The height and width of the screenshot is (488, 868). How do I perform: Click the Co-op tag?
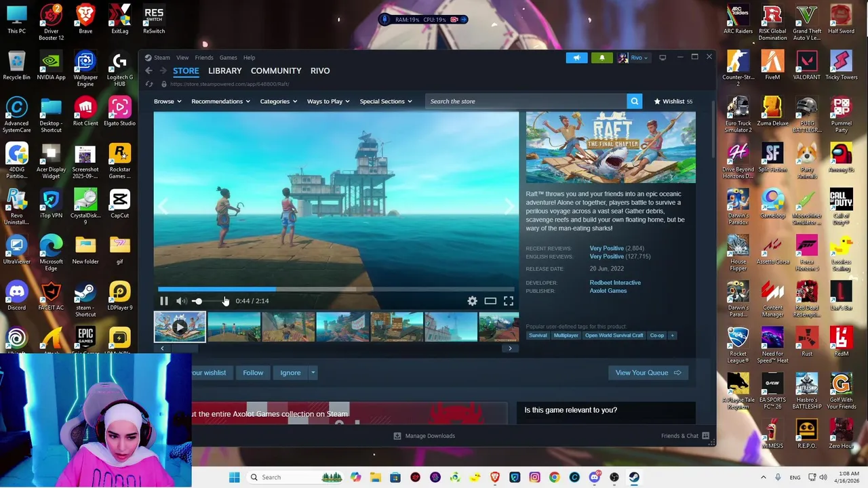tap(657, 335)
